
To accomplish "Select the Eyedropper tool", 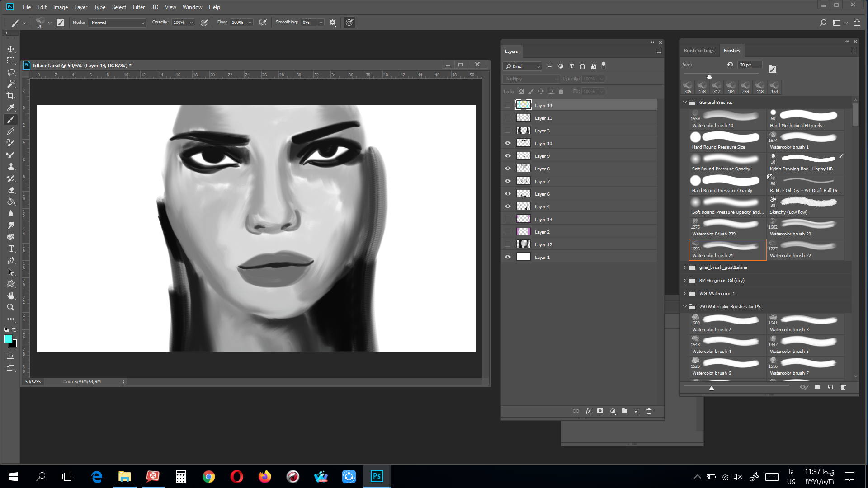I will [11, 108].
